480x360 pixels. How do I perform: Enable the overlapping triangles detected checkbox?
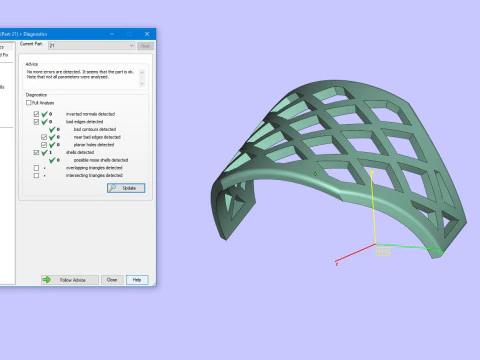(36, 168)
